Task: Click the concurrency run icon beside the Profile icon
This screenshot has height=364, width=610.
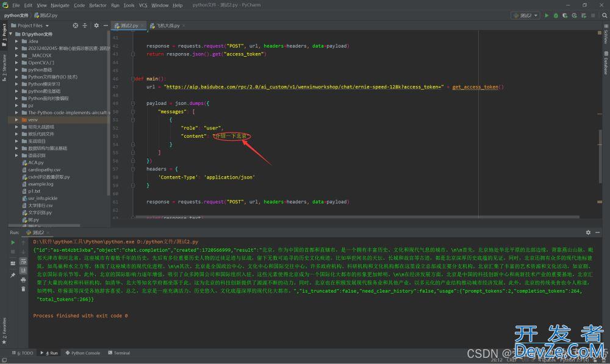Action: 584,16
